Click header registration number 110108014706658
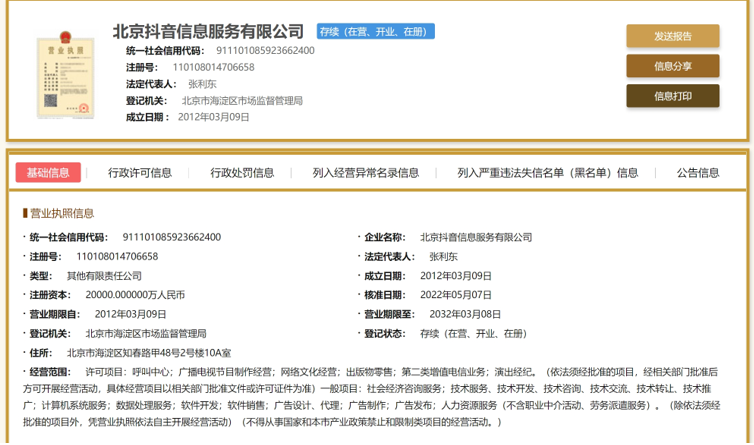This screenshot has width=754, height=445. pyautogui.click(x=214, y=67)
